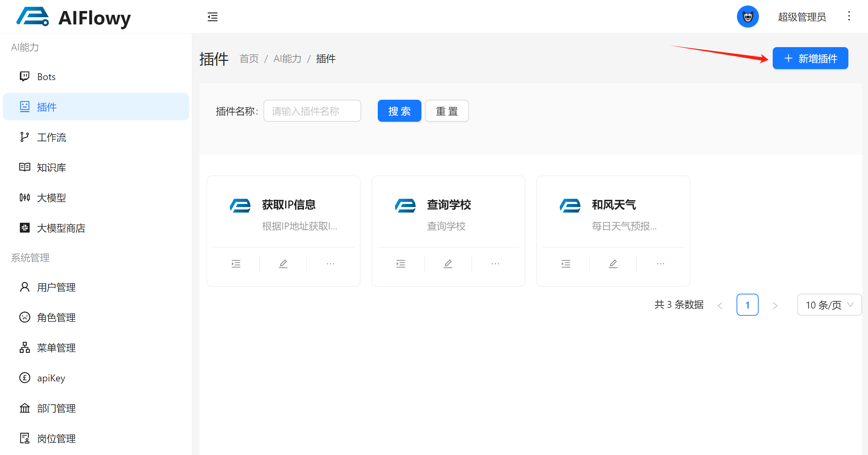Click the user avatar icon
868x455 pixels.
[x=748, y=17]
